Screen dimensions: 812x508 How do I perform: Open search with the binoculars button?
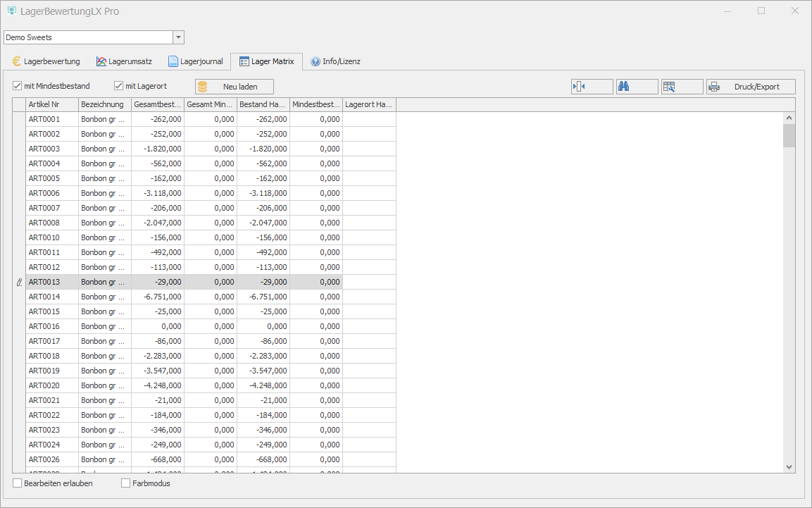[637, 87]
